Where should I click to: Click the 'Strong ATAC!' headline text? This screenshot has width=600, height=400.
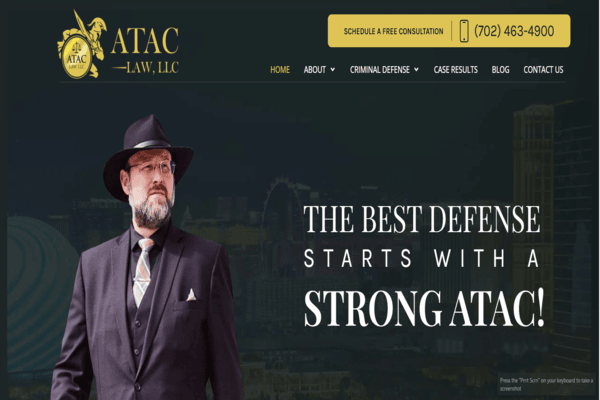coord(424,309)
